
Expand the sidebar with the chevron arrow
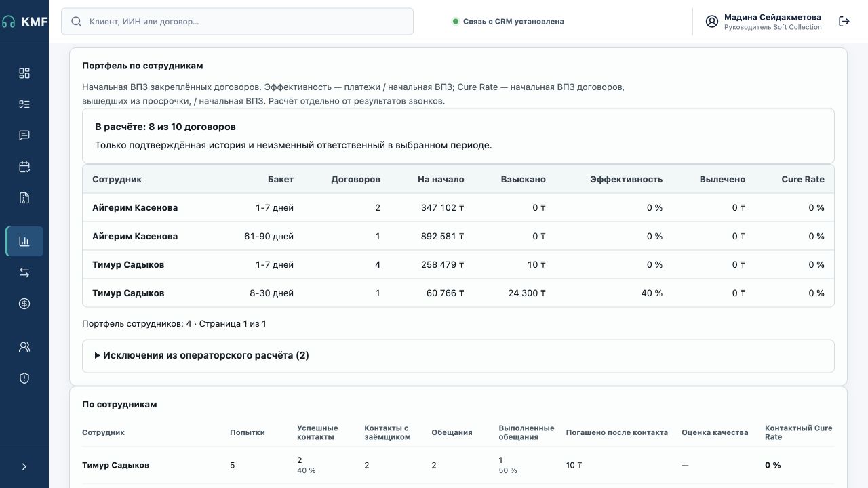pos(24,466)
